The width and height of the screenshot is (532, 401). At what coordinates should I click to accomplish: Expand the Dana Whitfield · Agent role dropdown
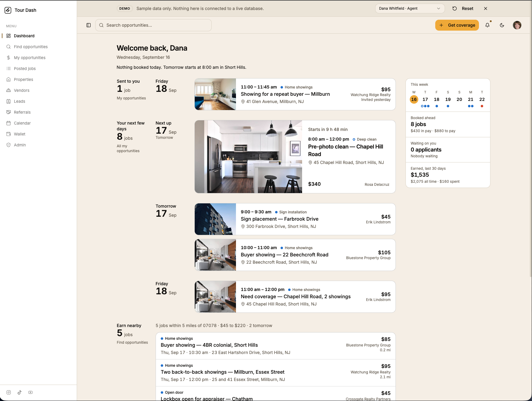[x=410, y=8]
